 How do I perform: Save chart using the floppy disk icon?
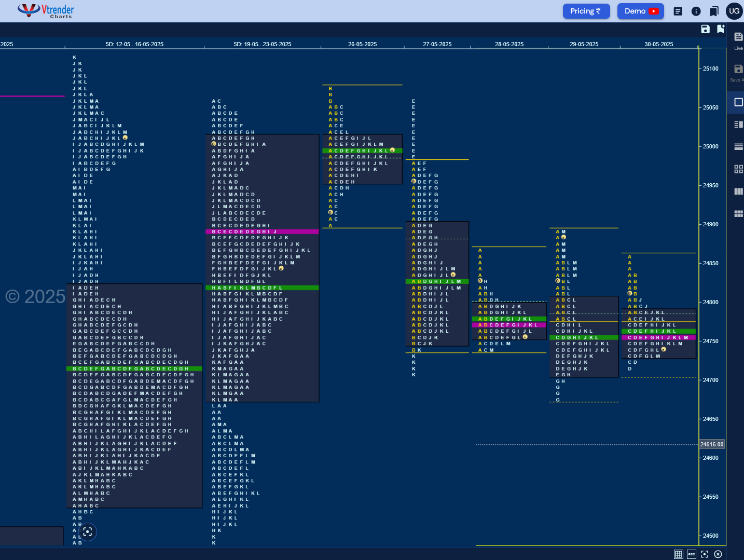tap(705, 29)
